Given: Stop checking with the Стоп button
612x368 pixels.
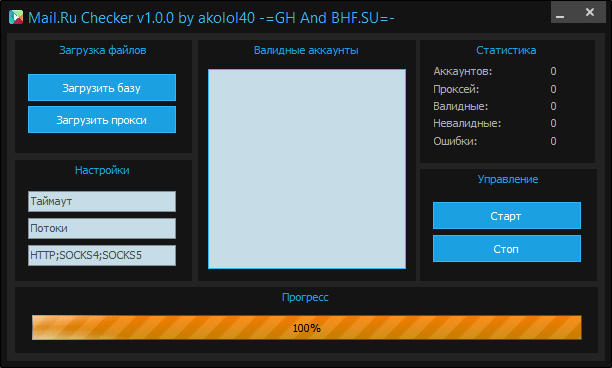Looking at the screenshot, I should tap(507, 249).
